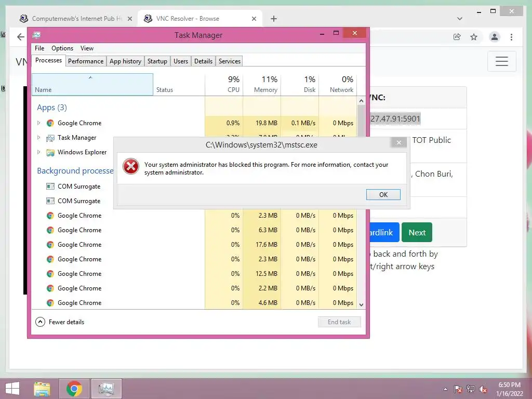Screen dimensions: 532x399
Task: Select the second COM Surrogate process icon
Action: 50,201
